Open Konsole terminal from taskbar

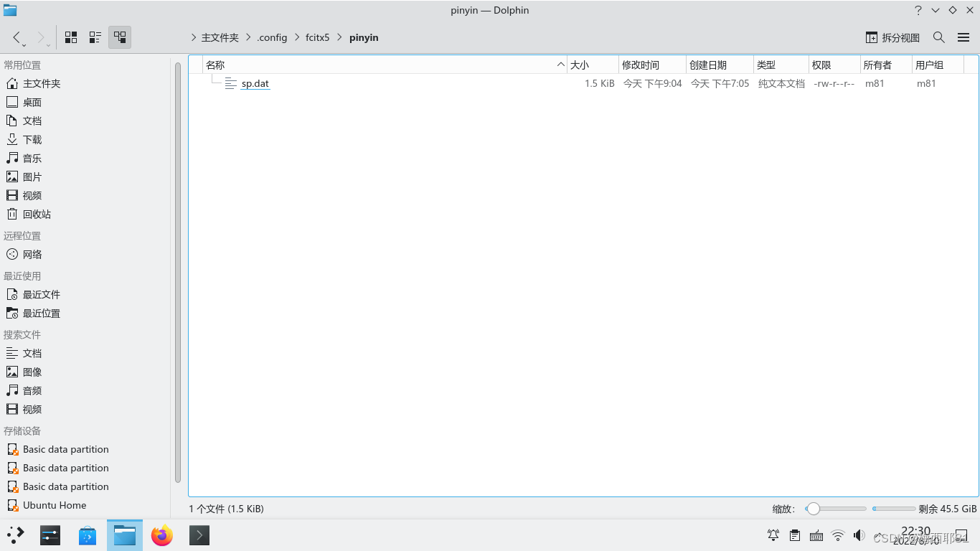click(199, 535)
